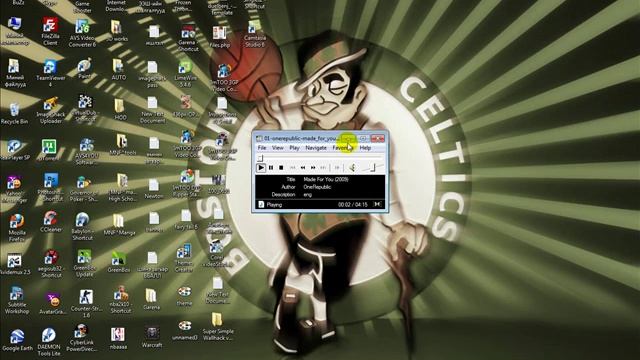Select the HDD folder icon
The image size is (640, 360).
point(120,109)
